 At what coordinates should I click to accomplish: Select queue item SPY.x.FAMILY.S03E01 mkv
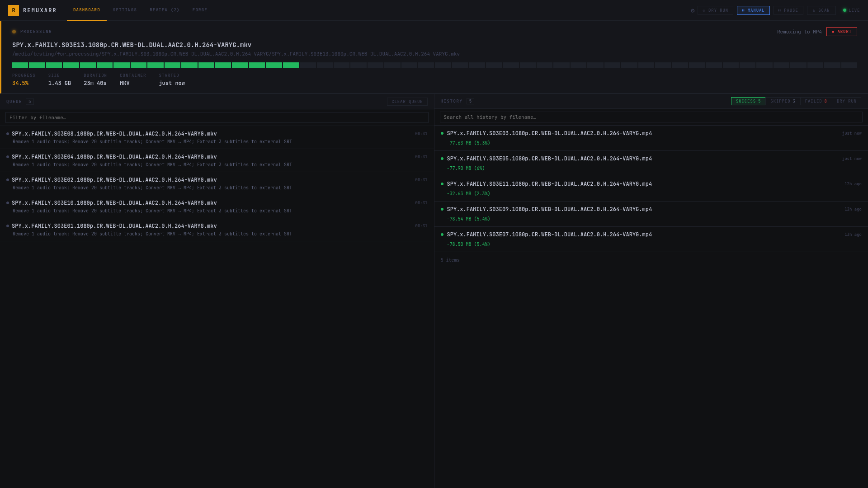pyautogui.click(x=217, y=230)
